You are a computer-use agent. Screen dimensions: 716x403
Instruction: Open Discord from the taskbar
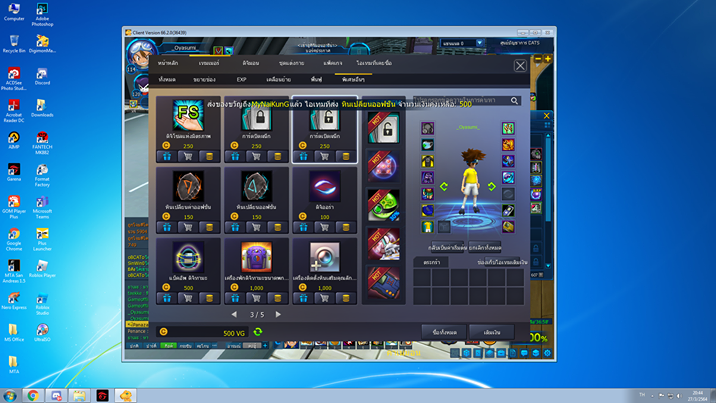[56, 395]
